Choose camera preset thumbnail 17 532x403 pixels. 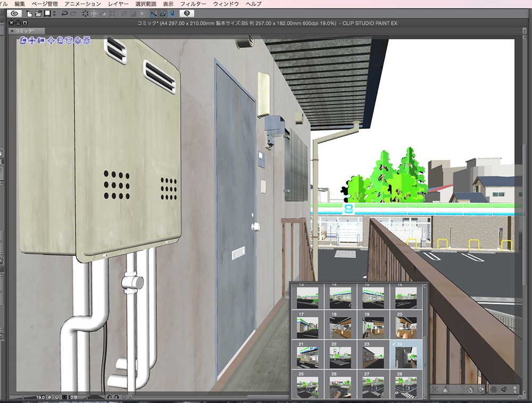pos(307,325)
